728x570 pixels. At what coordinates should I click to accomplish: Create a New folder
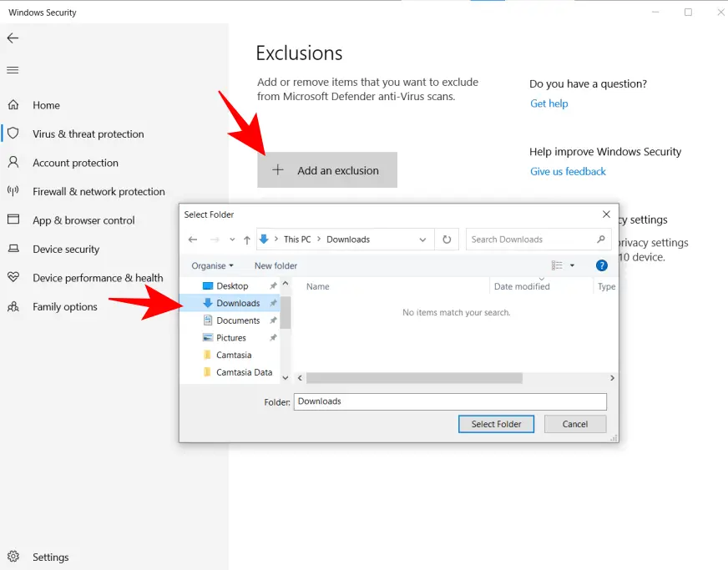tap(276, 265)
